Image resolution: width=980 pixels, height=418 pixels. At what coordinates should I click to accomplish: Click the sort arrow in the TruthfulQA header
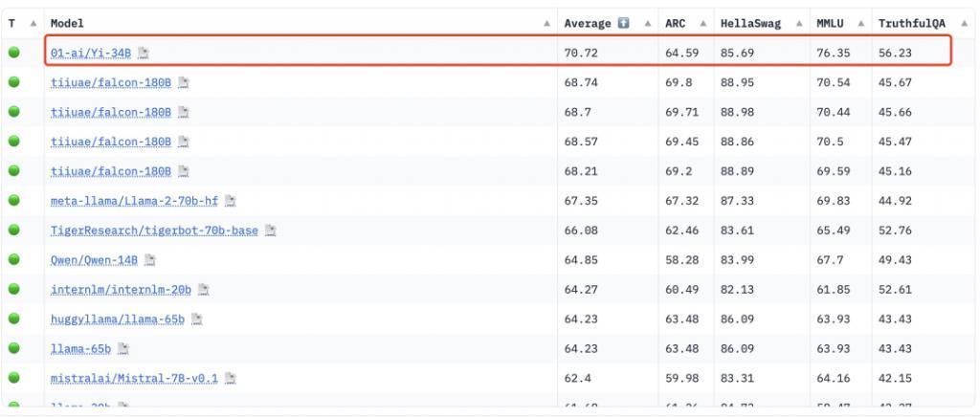[963, 23]
